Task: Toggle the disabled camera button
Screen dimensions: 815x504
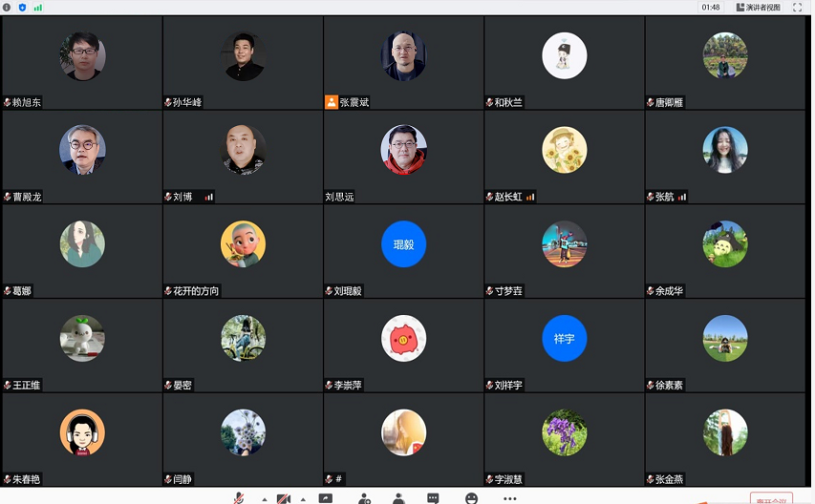Action: pyautogui.click(x=284, y=499)
